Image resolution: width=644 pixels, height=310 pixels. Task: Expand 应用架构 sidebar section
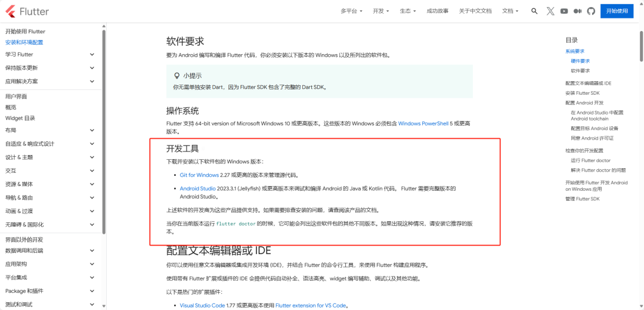pyautogui.click(x=49, y=264)
